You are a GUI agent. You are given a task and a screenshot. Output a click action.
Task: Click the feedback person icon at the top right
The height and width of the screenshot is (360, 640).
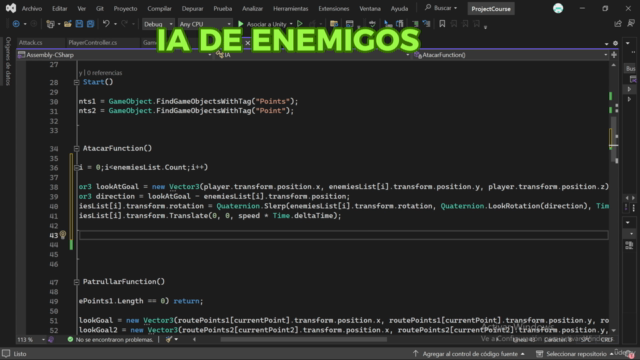coord(631,24)
